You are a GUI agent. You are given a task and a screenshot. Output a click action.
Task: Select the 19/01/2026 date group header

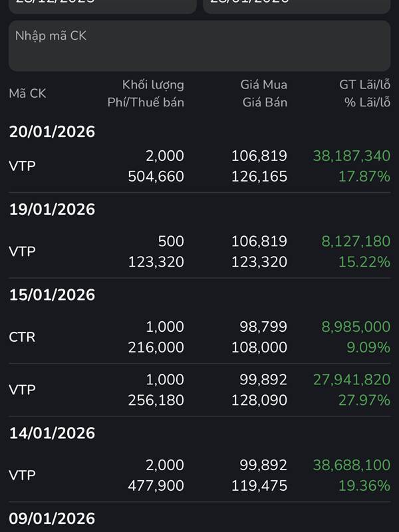tap(52, 209)
